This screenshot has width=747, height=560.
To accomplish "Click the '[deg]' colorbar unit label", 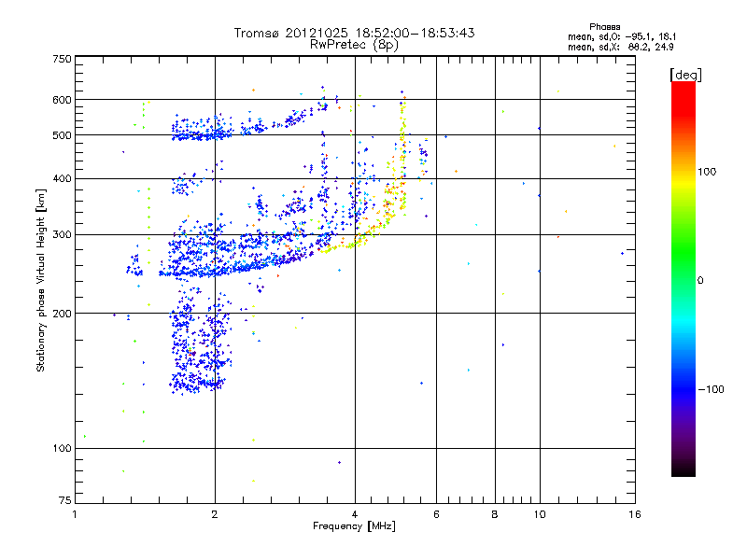I will [685, 75].
